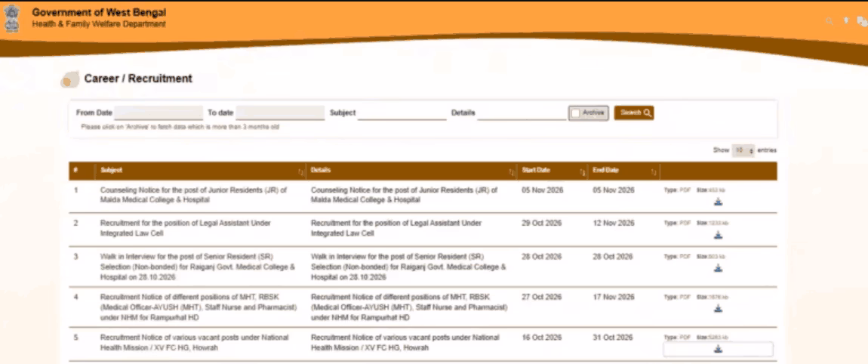Click start date '16 Oct 2026'
Image resolution: width=868 pixels, height=364 pixels.
point(542,338)
